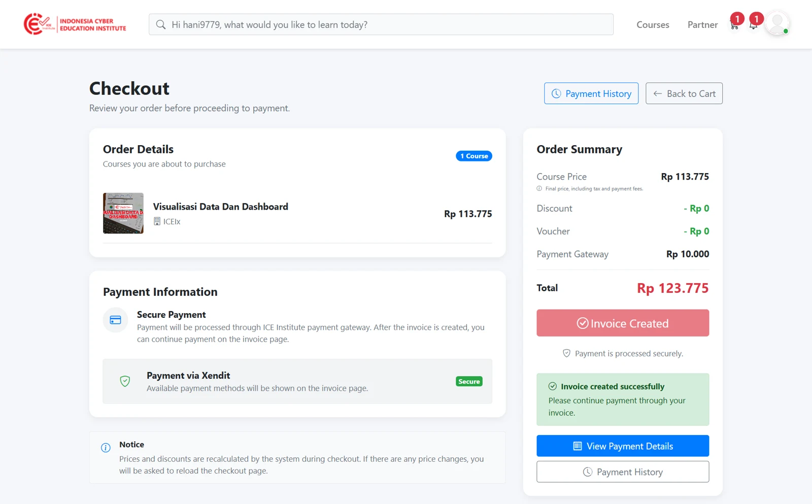Click the search magnifier icon
812x504 pixels.
(x=161, y=24)
